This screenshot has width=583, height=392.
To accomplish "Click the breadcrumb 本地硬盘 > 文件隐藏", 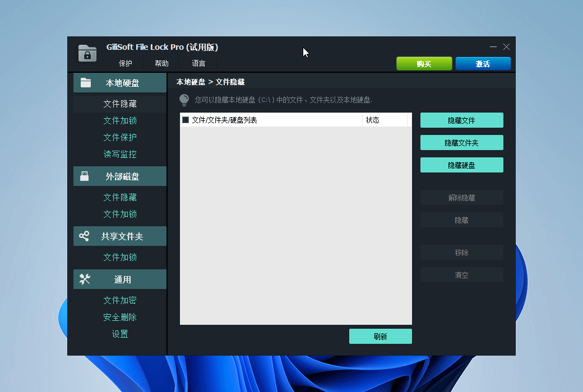I will point(210,82).
